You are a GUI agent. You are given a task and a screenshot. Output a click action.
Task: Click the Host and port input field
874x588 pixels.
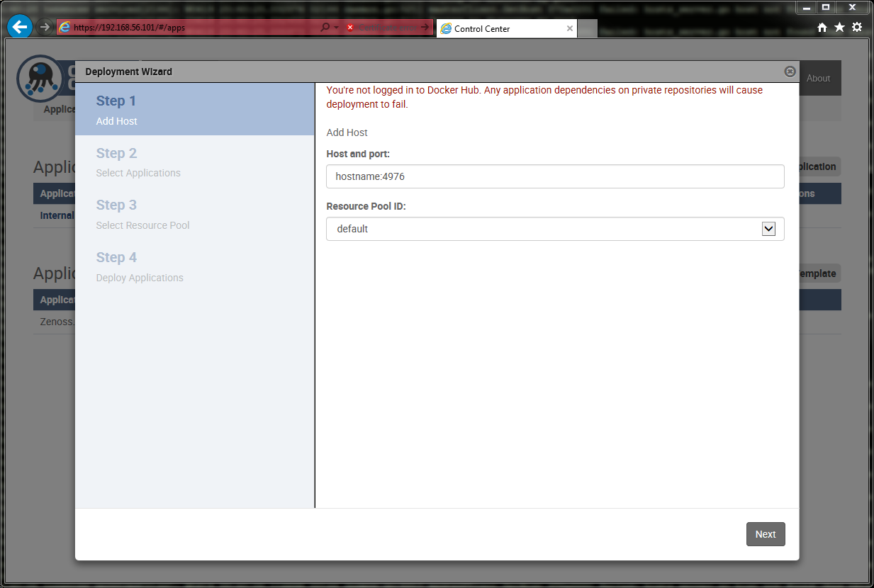click(554, 176)
